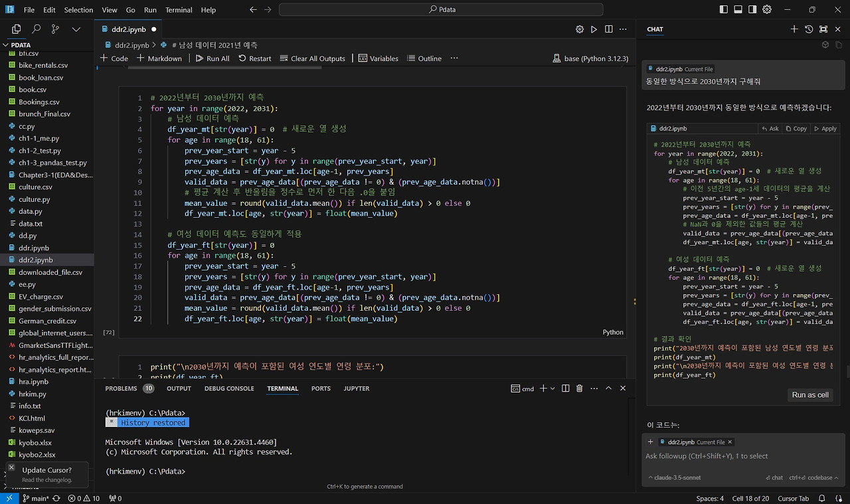Open the claude-3.5-sonnet model selector
This screenshot has width=850, height=504.
[x=674, y=477]
